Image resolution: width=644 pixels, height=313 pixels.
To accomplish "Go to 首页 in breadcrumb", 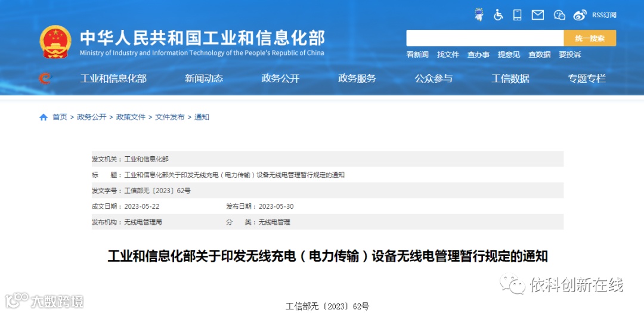I will 60,117.
